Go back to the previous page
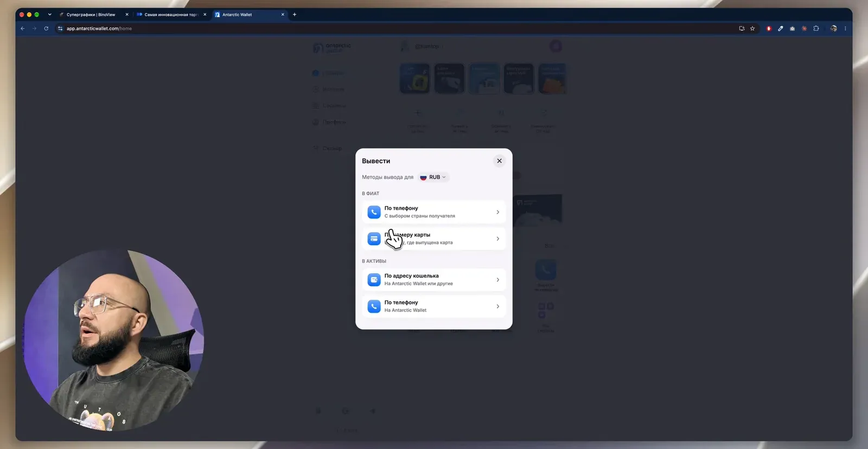The image size is (868, 449). pyautogui.click(x=23, y=29)
